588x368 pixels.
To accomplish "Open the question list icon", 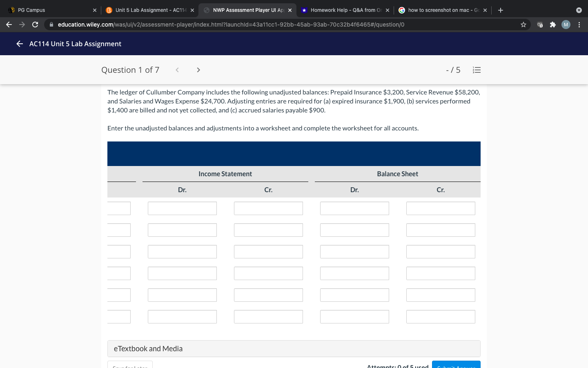I will pyautogui.click(x=477, y=70).
